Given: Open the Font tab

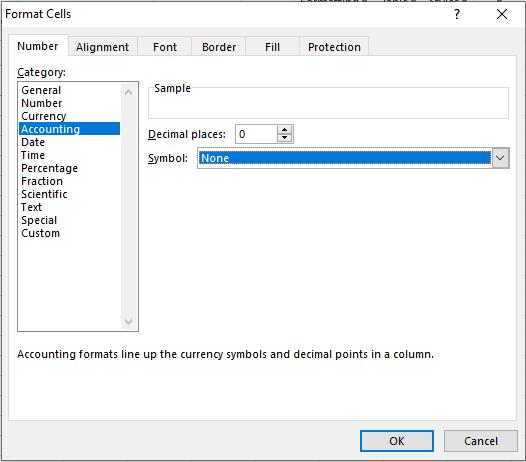Looking at the screenshot, I should coord(165,47).
